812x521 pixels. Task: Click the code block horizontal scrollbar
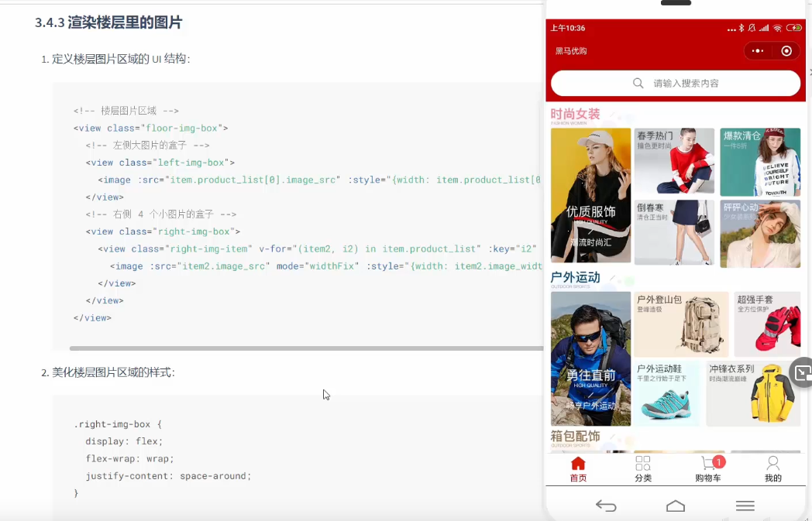click(x=306, y=348)
